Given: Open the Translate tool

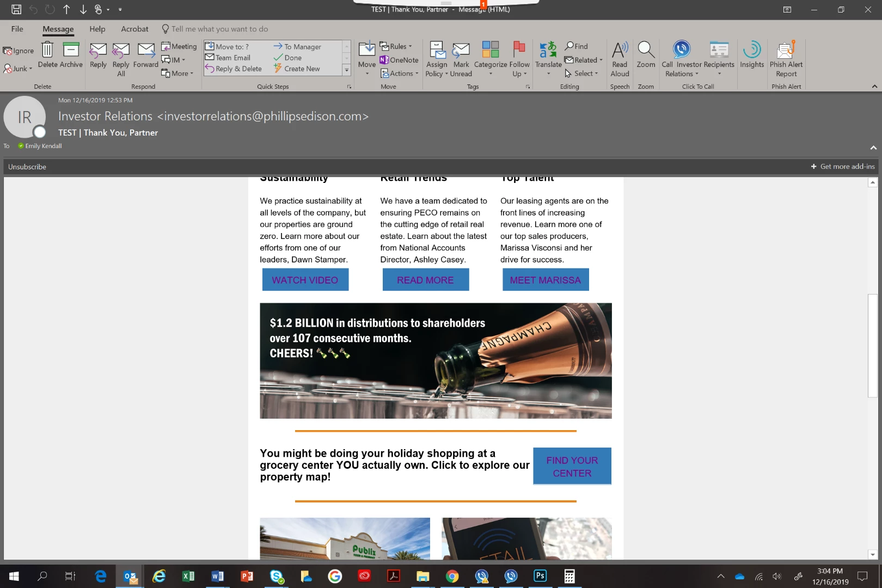Looking at the screenshot, I should pos(548,59).
